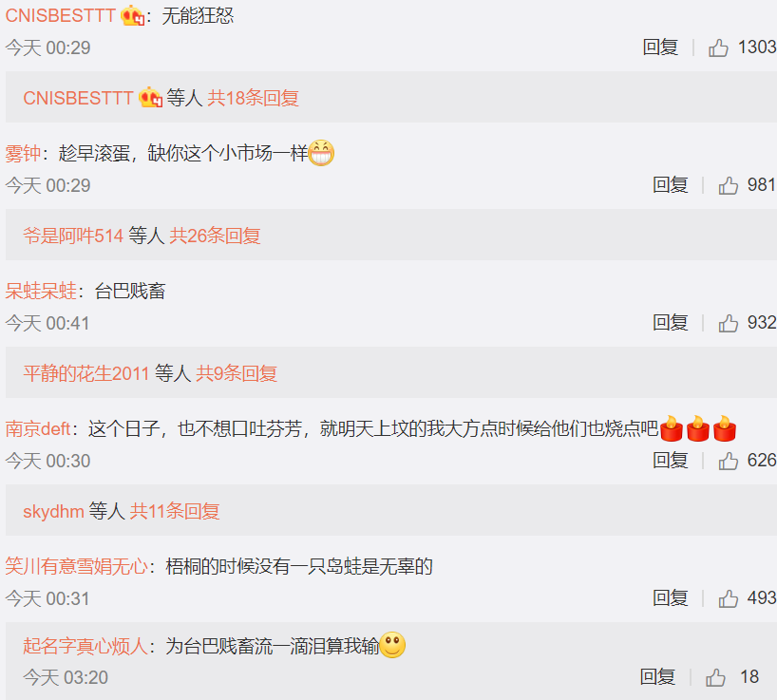Viewport: 777px width, 700px height.
Task: Open 笑川有意雪娟无心's profile
Action: tap(77, 567)
